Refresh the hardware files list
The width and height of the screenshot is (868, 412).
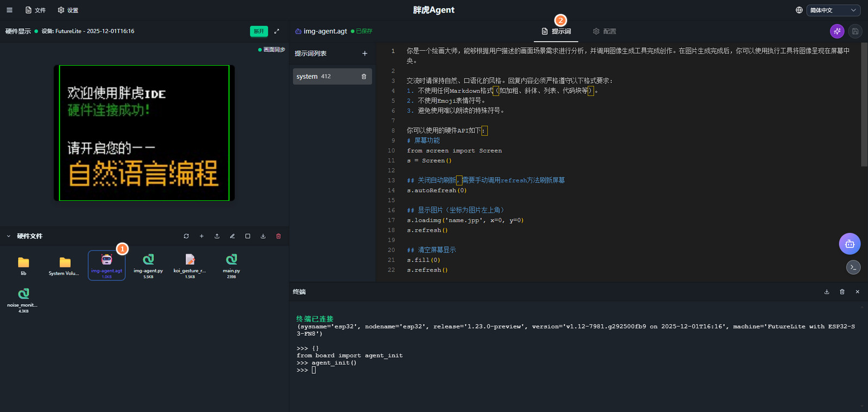pyautogui.click(x=186, y=236)
